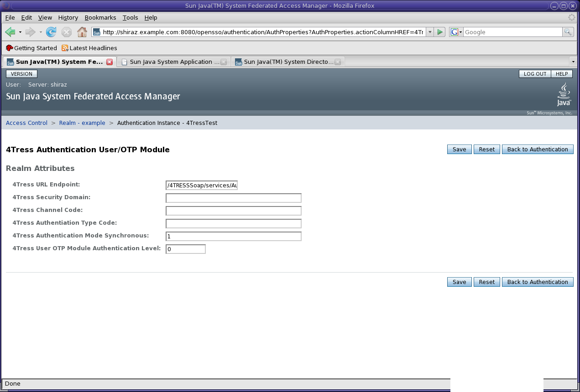Switch to the Sun Java(TM) System Directo... tab

[x=287, y=62]
